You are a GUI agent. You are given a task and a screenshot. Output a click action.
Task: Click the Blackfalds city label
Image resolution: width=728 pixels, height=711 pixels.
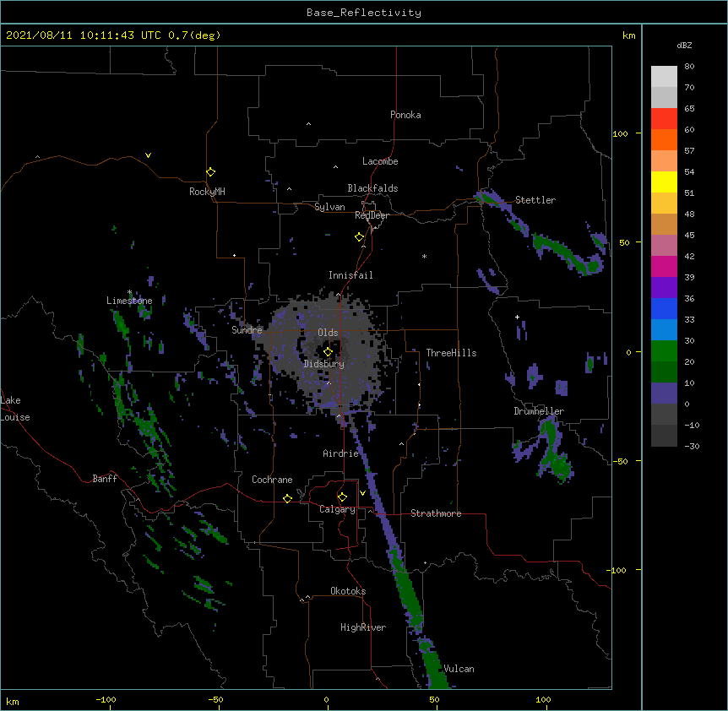[x=372, y=188]
